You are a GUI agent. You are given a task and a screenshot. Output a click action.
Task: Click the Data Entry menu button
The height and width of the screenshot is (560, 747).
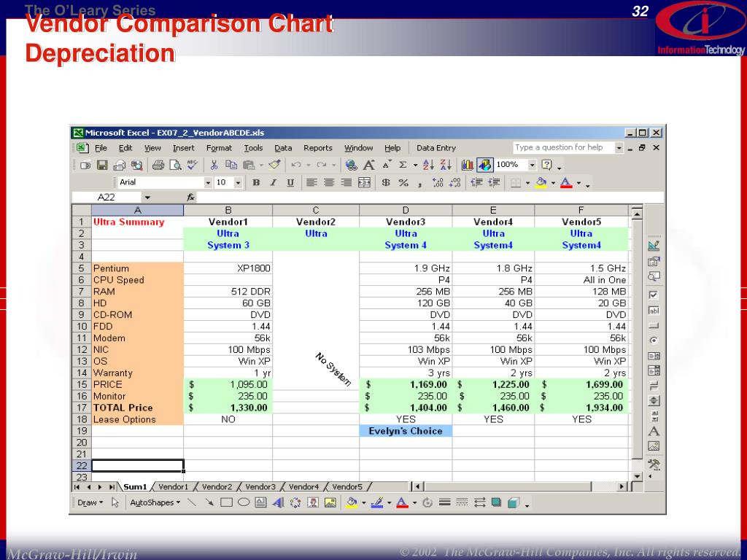436,148
